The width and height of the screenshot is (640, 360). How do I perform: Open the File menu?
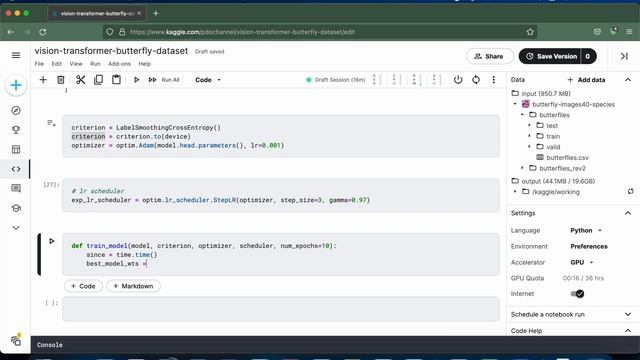[x=39, y=64]
